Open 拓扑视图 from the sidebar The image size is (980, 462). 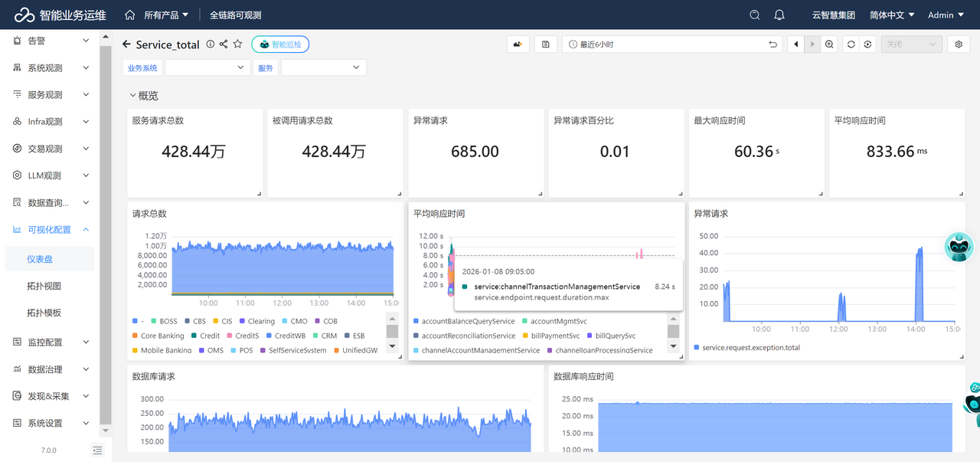pyautogui.click(x=44, y=286)
